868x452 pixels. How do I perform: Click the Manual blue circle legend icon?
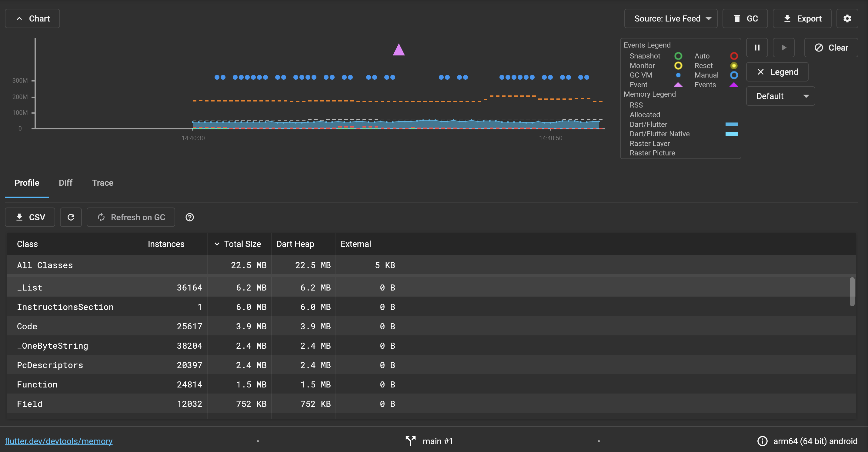733,75
